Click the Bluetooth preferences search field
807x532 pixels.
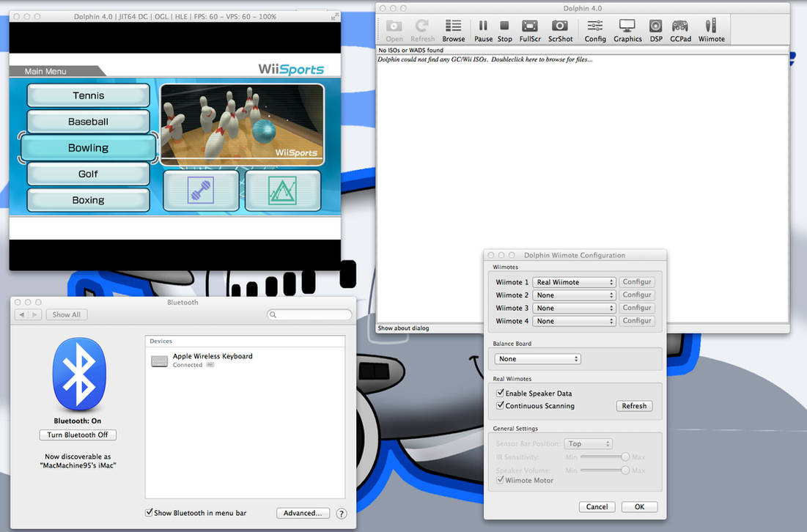309,314
